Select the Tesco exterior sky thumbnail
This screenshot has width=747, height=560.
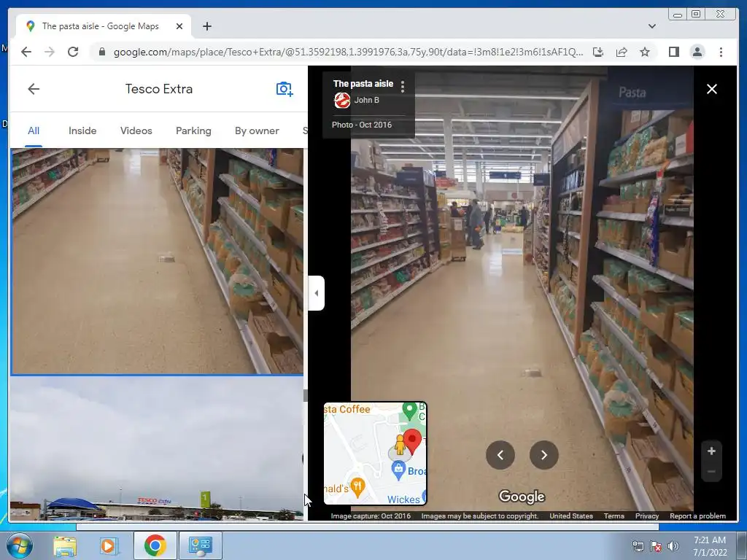pos(157,448)
